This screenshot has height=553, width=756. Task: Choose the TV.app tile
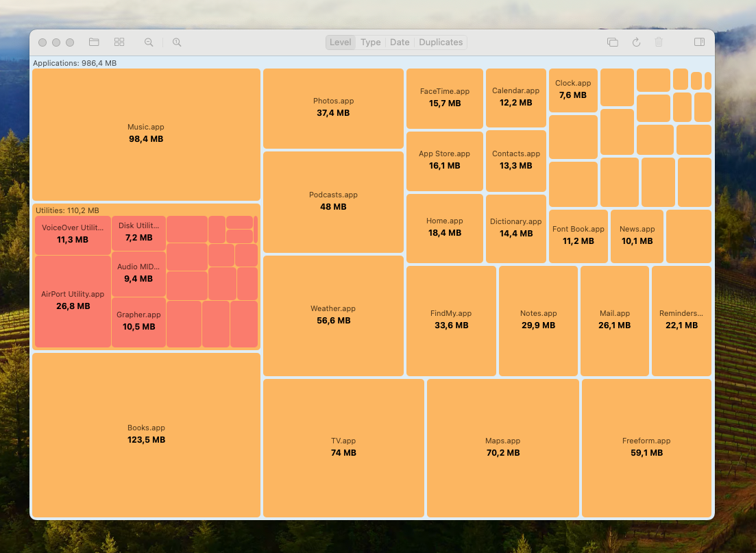tap(343, 447)
